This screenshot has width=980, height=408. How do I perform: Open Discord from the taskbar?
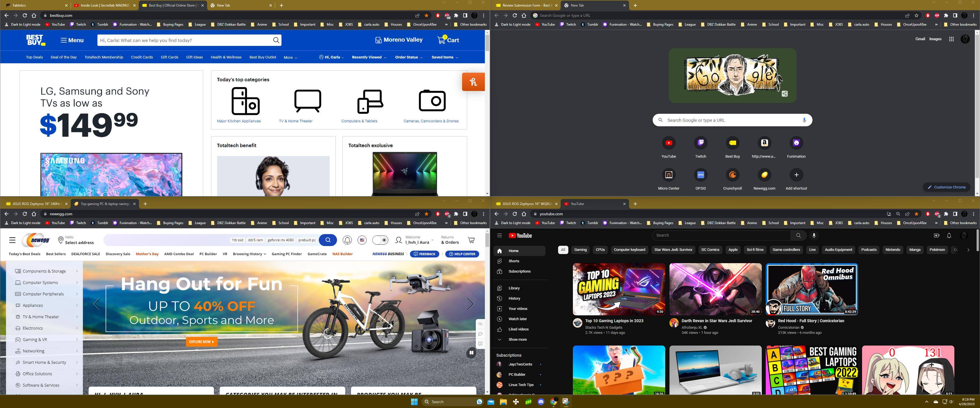click(x=541, y=401)
